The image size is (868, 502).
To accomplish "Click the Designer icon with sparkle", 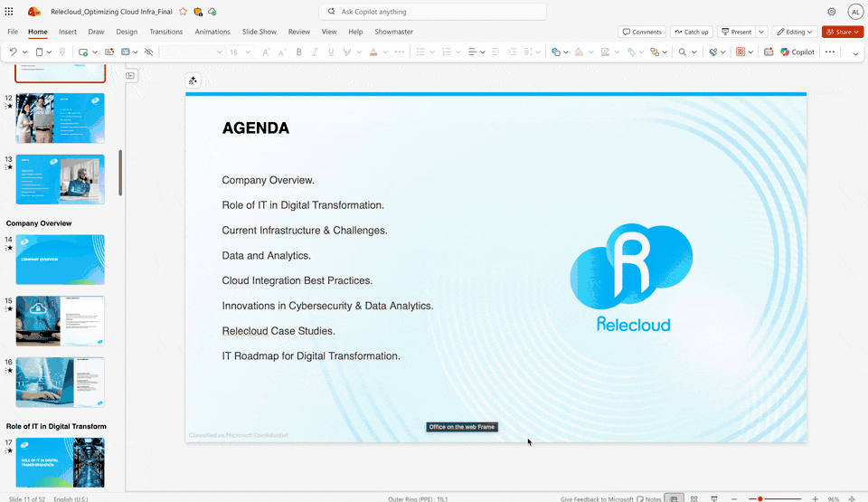I will point(109,52).
